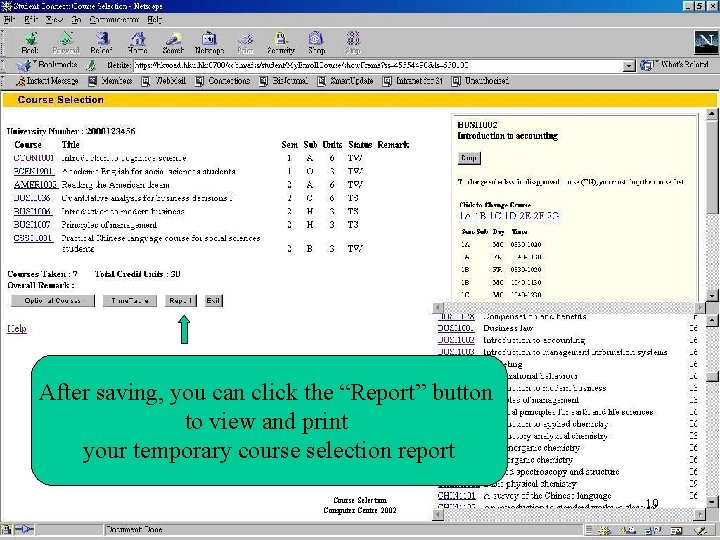Viewport: 720px width, 540px height.
Task: Click the Forward toolbar icon
Action: pyautogui.click(x=66, y=43)
